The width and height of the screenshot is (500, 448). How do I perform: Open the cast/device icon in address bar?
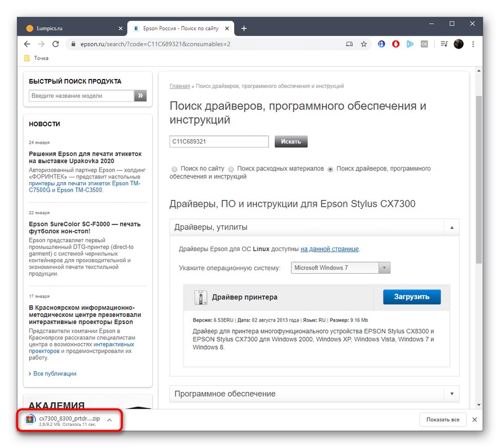pyautogui.click(x=349, y=44)
